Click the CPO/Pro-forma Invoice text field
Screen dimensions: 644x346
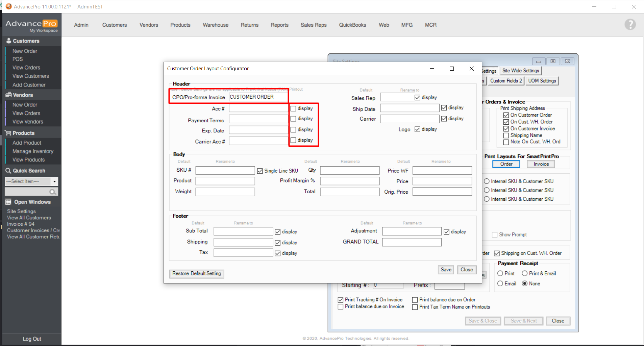pos(258,97)
